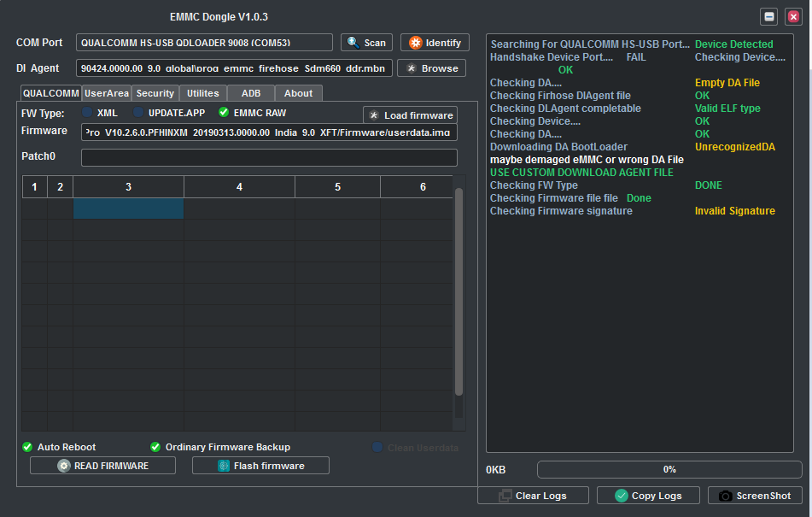Click the Dl Agent path field
The height and width of the screenshot is (517, 812).
tap(234, 68)
